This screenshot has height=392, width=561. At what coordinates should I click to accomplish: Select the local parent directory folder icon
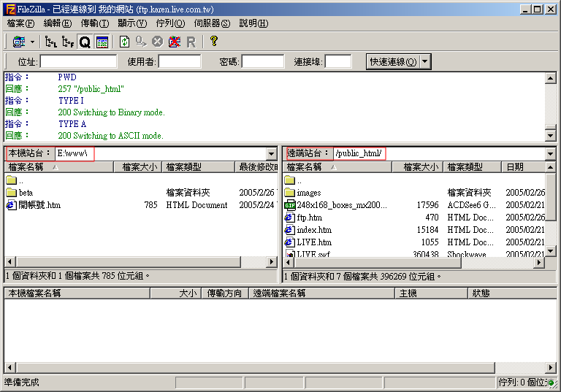12,180
